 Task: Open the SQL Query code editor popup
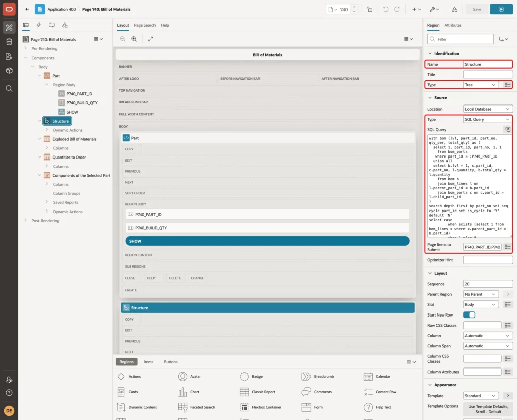pyautogui.click(x=508, y=130)
